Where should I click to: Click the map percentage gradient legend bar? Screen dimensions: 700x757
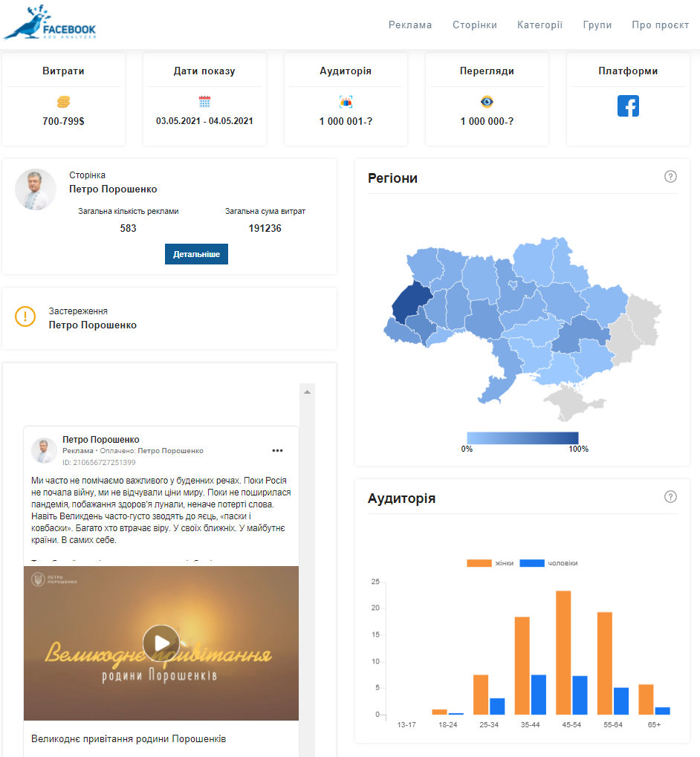coord(522,438)
